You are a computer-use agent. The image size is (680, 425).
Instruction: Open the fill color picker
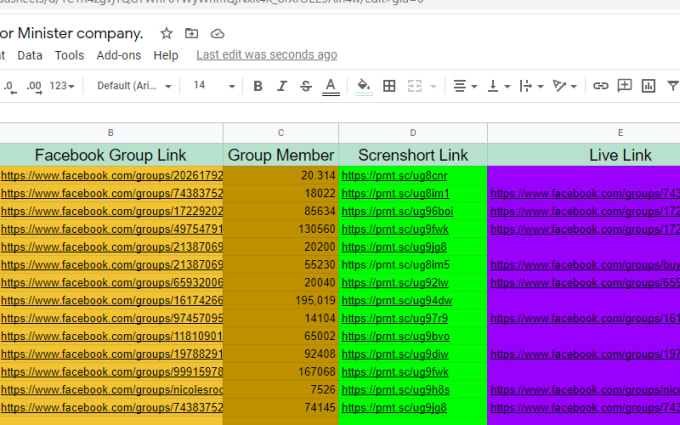[x=363, y=86]
